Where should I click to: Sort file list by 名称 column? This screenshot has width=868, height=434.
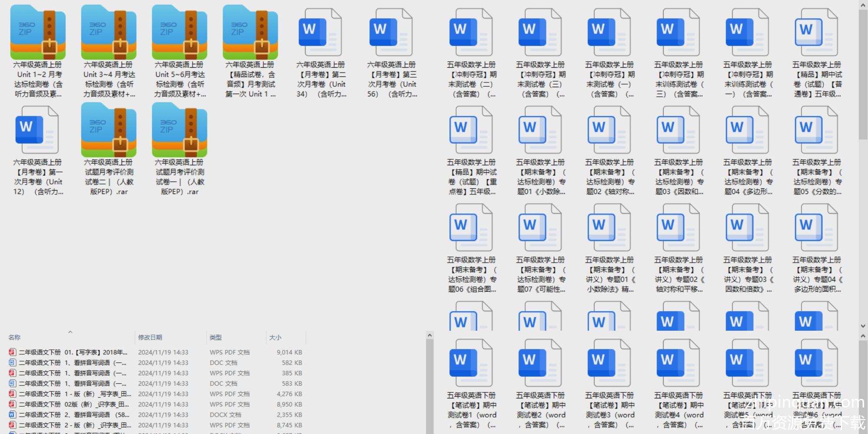point(14,337)
